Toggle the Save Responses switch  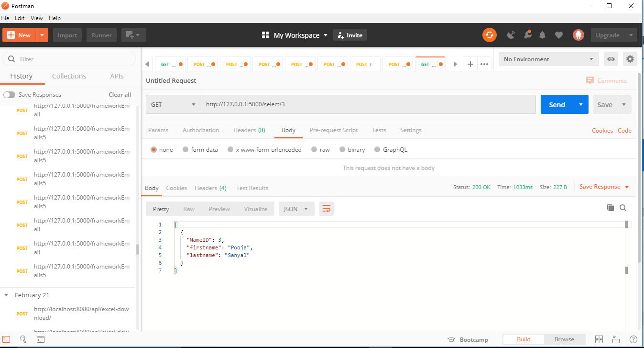(x=10, y=95)
